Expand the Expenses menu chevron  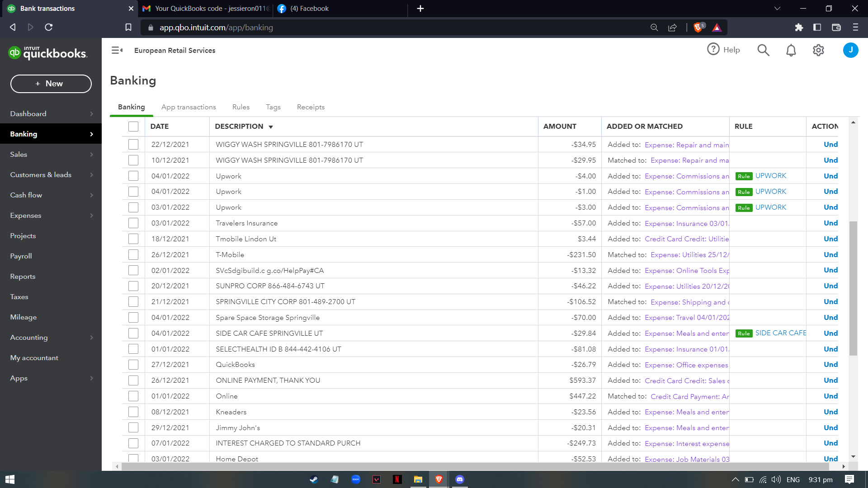[91, 216]
